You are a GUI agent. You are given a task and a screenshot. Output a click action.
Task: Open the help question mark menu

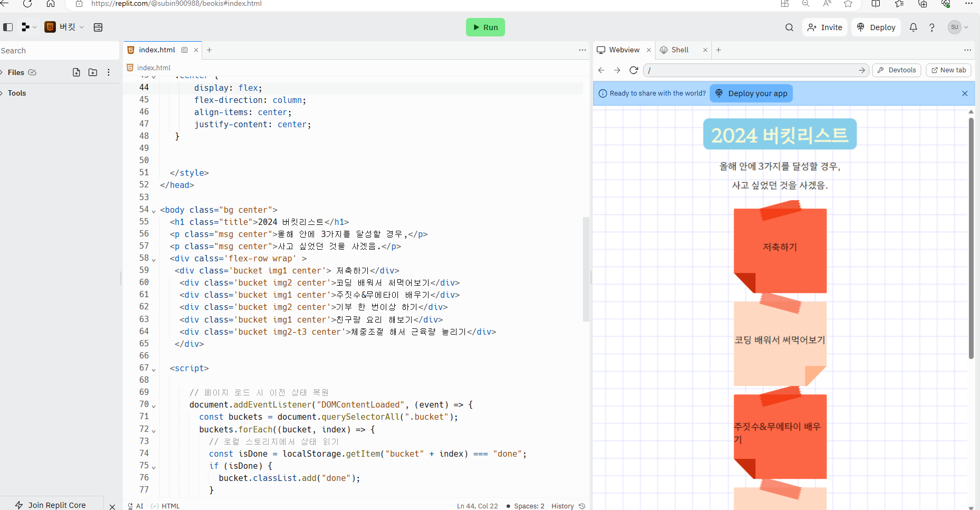(932, 27)
